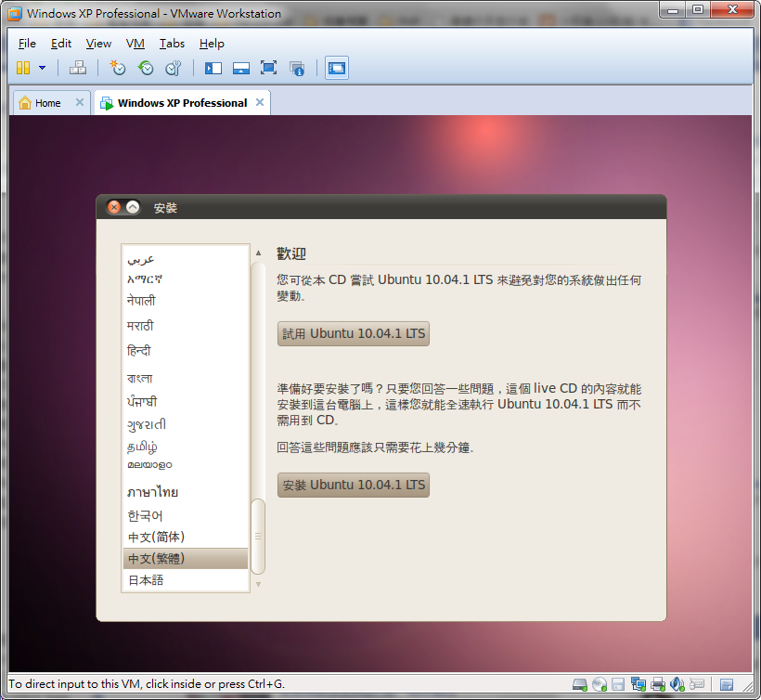This screenshot has width=761, height=700.
Task: Enter full screen mode
Action: click(268, 68)
